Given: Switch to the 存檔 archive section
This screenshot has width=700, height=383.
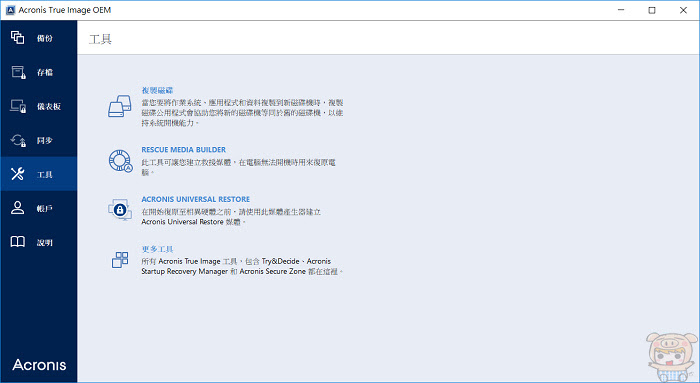Looking at the screenshot, I should point(45,72).
